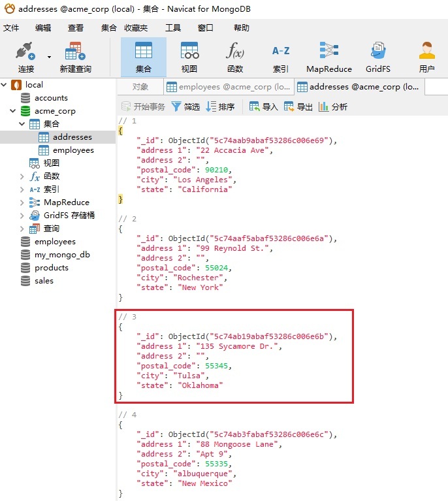
Task: Click the 分析 analyze button
Action: coord(333,106)
